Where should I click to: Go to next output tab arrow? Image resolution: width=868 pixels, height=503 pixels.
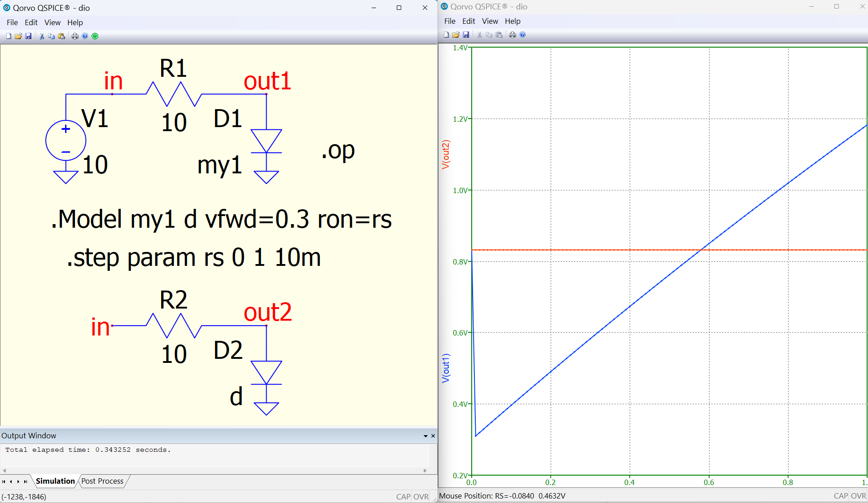(x=18, y=481)
